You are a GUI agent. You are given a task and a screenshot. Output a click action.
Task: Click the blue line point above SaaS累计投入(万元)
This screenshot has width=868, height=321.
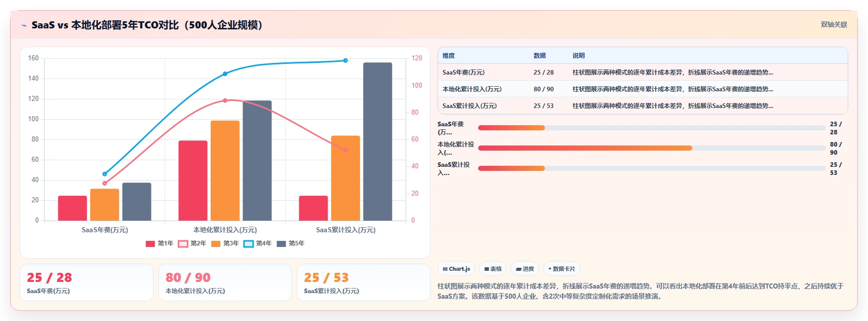(x=345, y=60)
